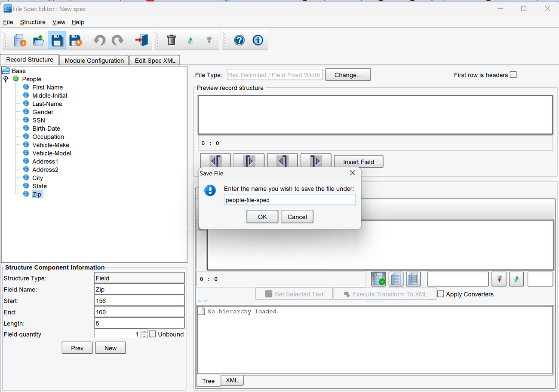Image resolution: width=559 pixels, height=392 pixels.
Task: Click the Undo arrow icon
Action: [x=99, y=40]
